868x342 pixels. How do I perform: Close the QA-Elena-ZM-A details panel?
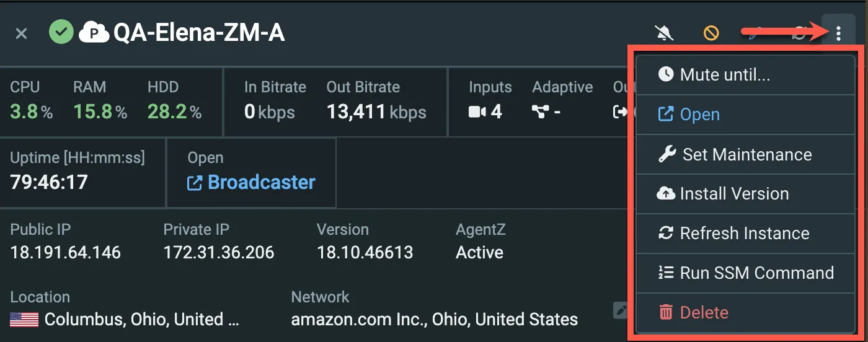click(x=21, y=33)
